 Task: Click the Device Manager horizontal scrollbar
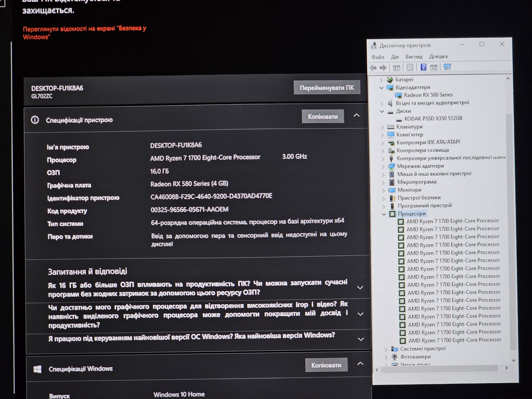point(439,368)
